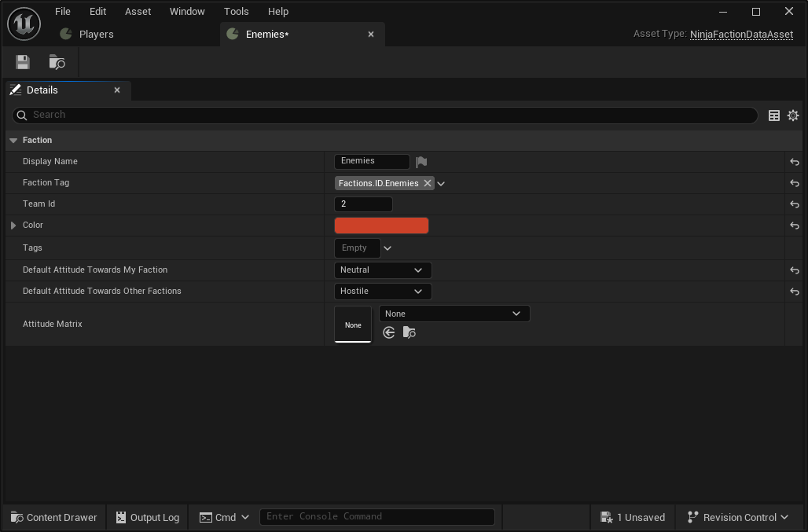The image size is (808, 532).
Task: Switch to the Players tab
Action: [96, 35]
